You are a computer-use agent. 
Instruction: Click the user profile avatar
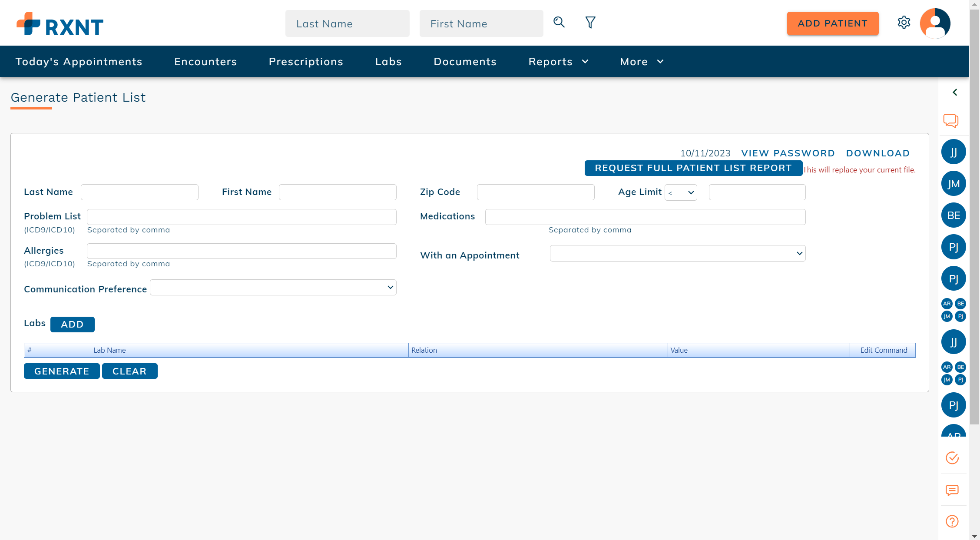click(935, 23)
